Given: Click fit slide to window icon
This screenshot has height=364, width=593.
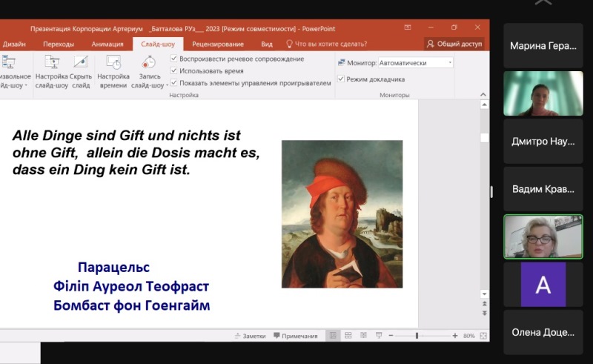Looking at the screenshot, I should point(483,336).
